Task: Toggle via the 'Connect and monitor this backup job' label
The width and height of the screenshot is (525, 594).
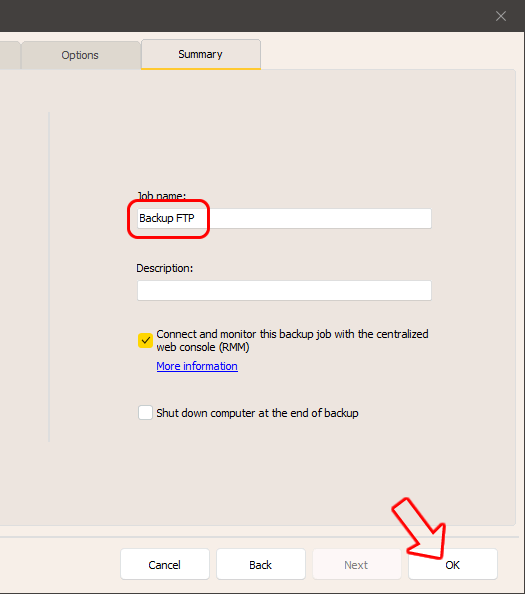Action: pyautogui.click(x=292, y=341)
